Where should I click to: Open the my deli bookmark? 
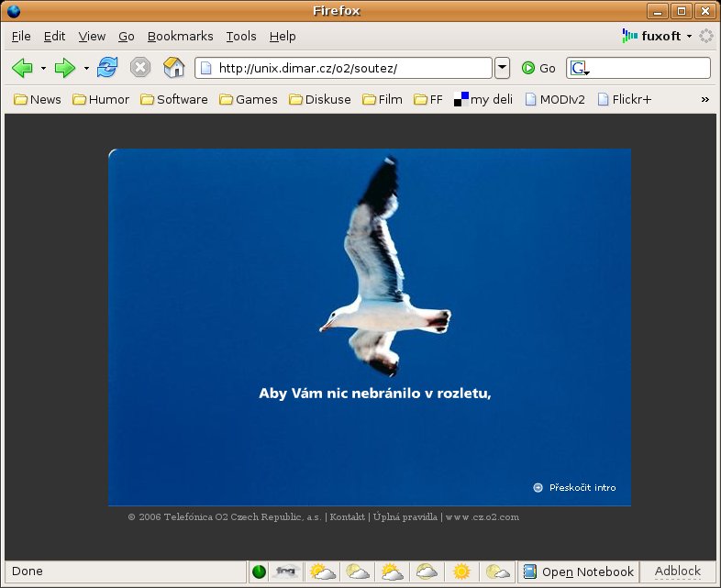click(x=483, y=99)
